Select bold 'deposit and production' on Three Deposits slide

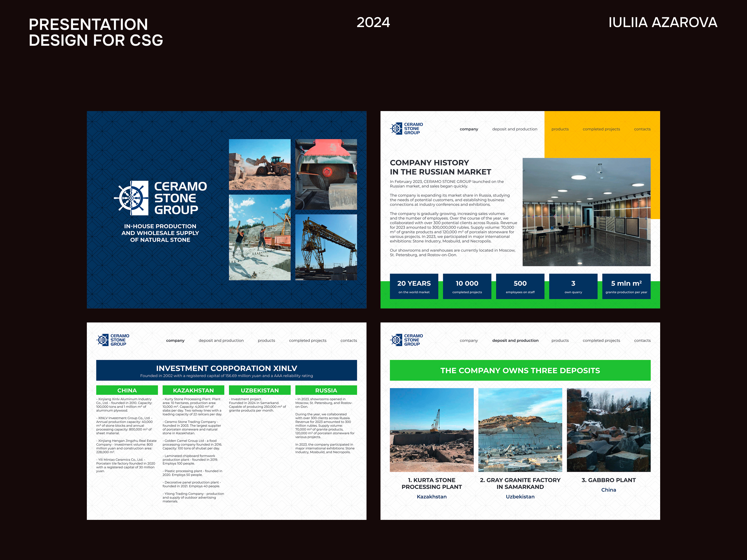tap(515, 341)
